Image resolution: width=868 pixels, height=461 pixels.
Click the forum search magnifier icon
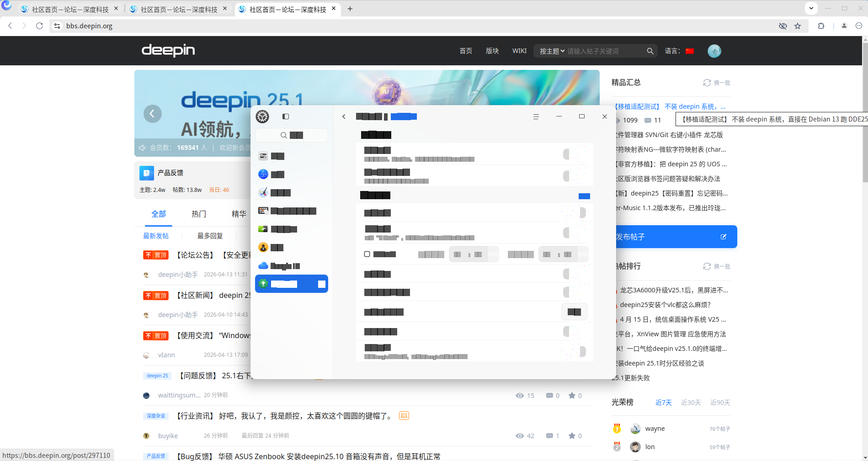click(650, 51)
